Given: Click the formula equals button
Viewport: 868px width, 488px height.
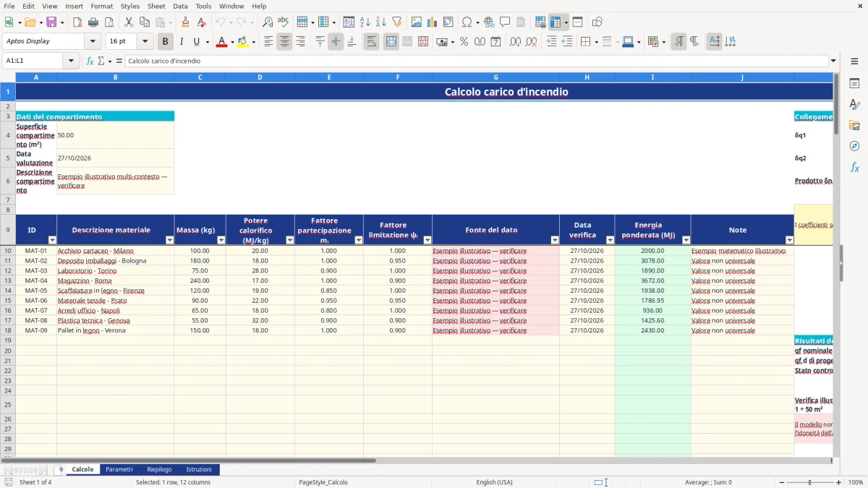Looking at the screenshot, I should coord(119,61).
